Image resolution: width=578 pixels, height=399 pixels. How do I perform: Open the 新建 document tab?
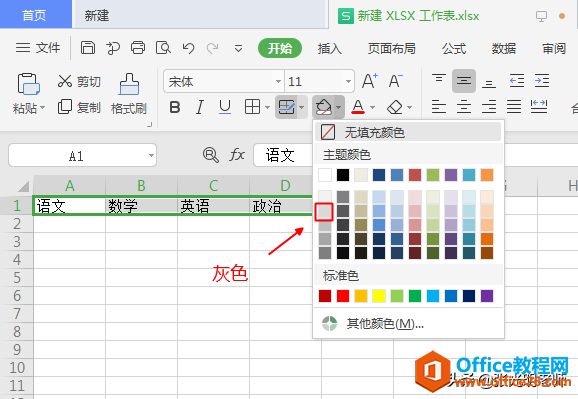[x=201, y=15]
